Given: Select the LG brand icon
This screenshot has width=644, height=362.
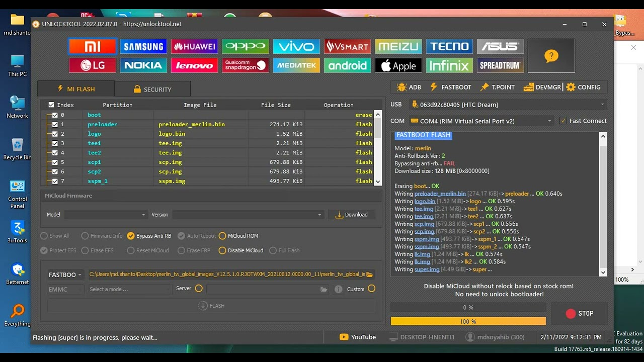Looking at the screenshot, I should (93, 65).
